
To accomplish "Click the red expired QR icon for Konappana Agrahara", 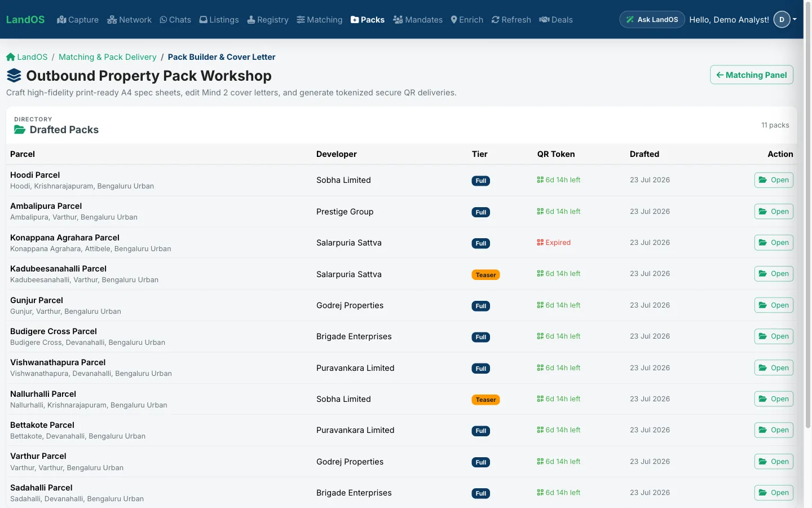I will 540,243.
